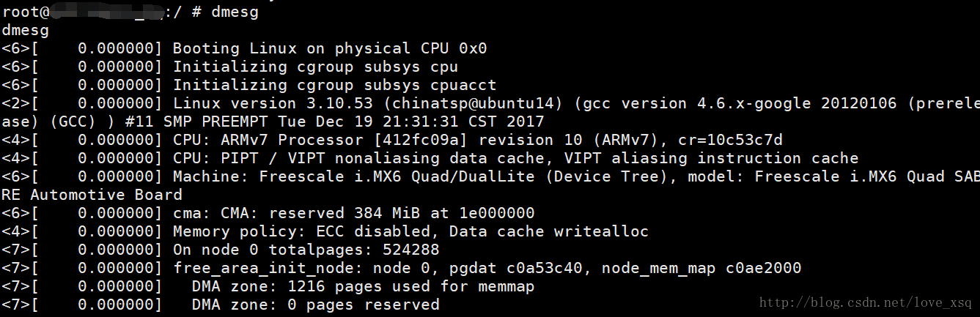Click the Booting Linux on physical CPU line
The height and width of the screenshot is (317, 980).
pos(244,48)
